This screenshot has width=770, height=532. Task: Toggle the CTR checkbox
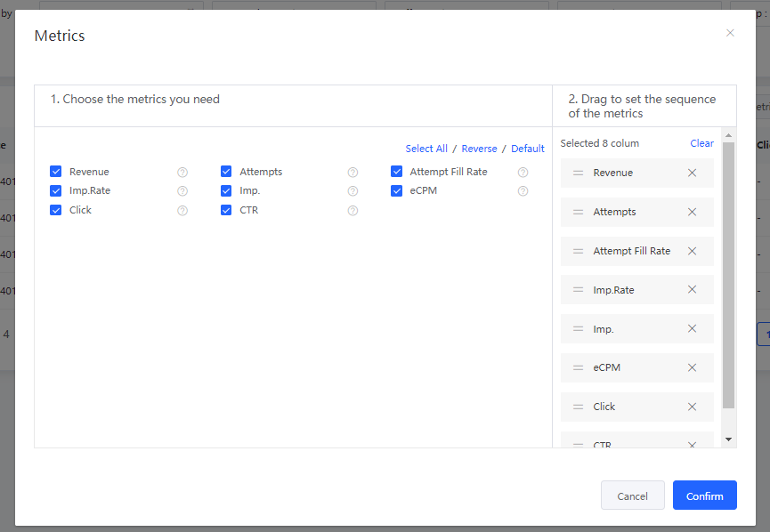click(x=226, y=210)
